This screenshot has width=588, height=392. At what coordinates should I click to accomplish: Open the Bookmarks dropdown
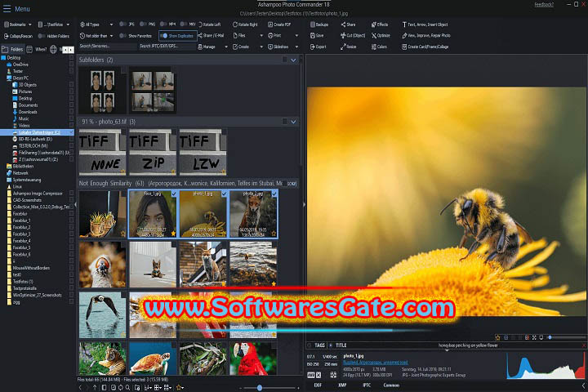click(18, 24)
